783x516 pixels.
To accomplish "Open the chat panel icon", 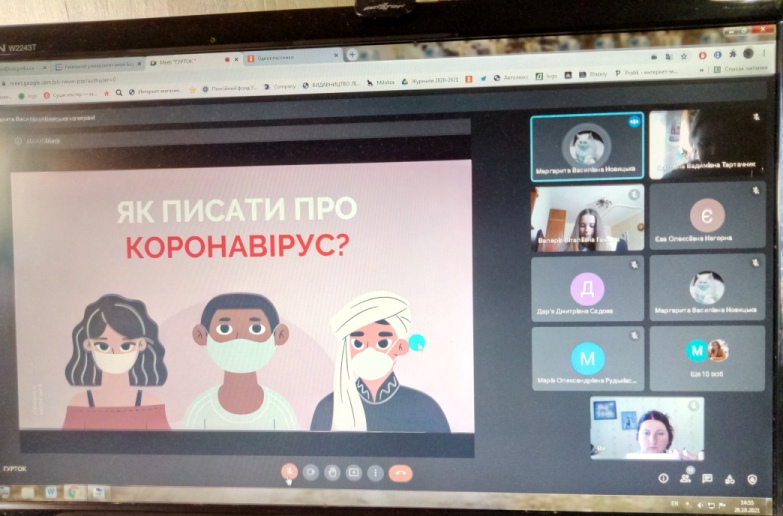I will [x=707, y=479].
